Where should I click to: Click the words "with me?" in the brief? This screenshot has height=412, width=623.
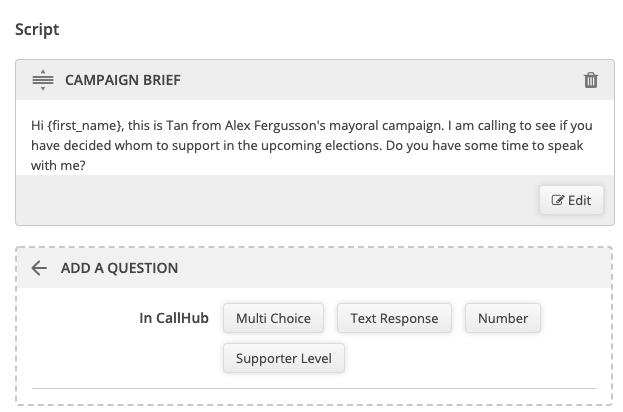pyautogui.click(x=58, y=165)
